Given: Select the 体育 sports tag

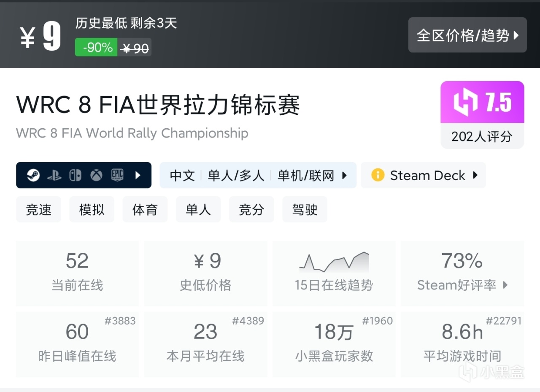Looking at the screenshot, I should click(x=145, y=209).
